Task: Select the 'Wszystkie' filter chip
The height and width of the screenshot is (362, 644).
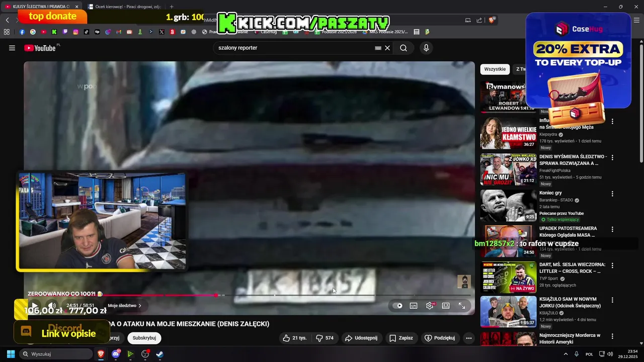Action: pos(495,69)
